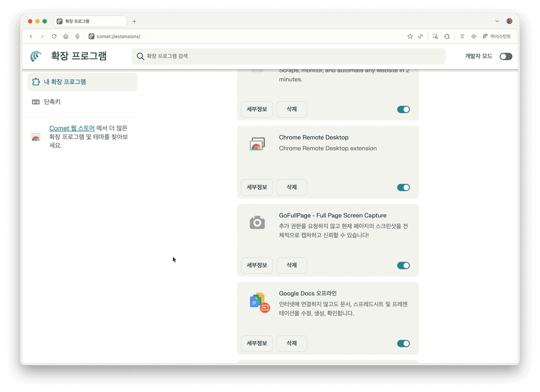Screen dimensions: 540x392
Task: Click the GoFullPage camera icon
Action: (x=257, y=223)
